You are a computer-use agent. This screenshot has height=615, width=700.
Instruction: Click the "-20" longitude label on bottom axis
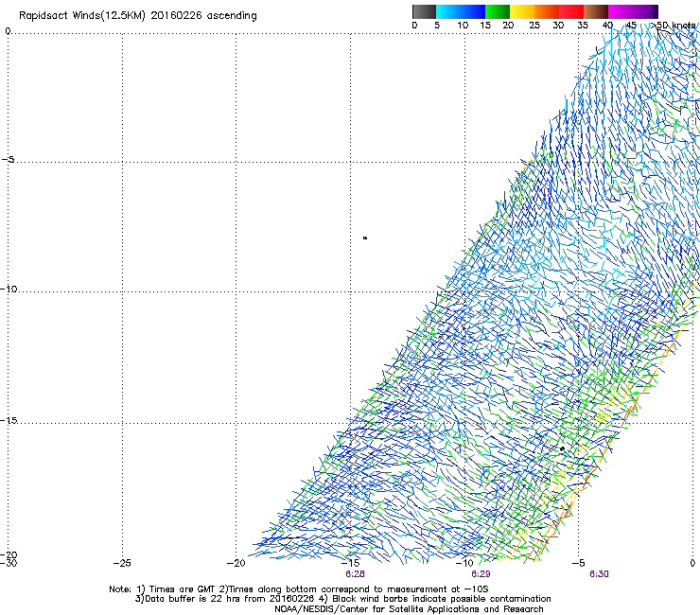coord(236,563)
